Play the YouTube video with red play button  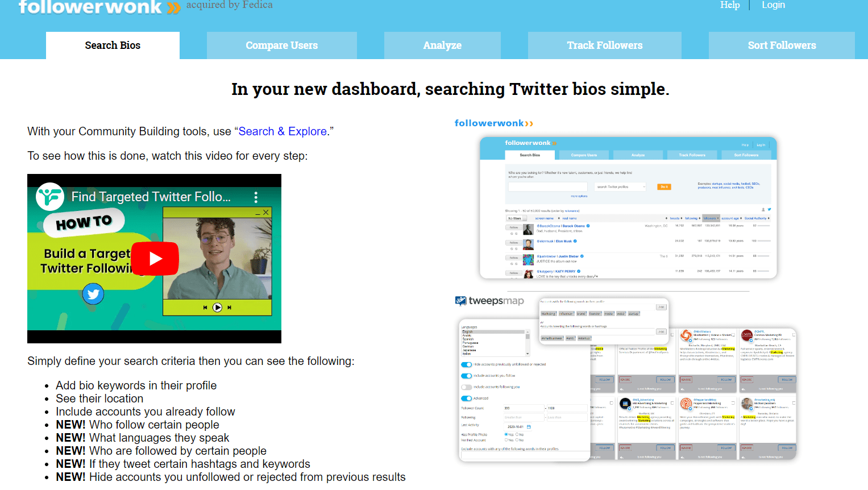point(155,259)
